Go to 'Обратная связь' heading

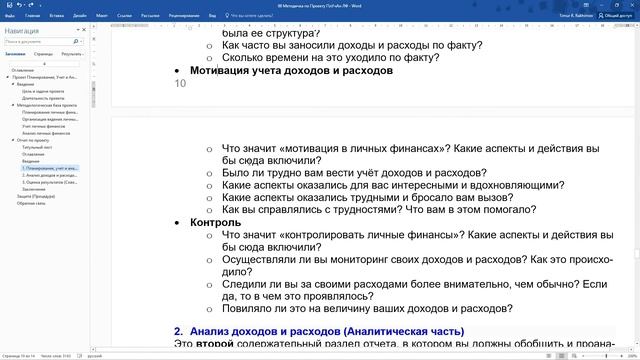[x=31, y=203]
